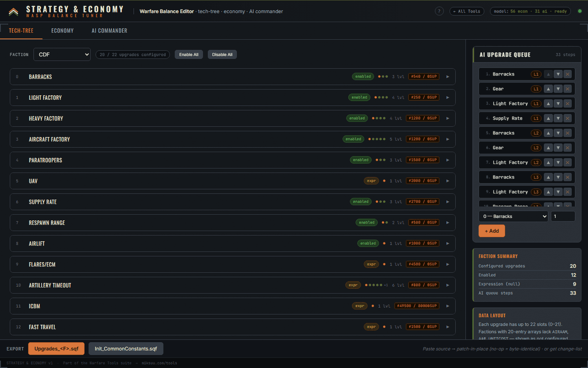Screen dimensions: 588x368
Task: Click the miksuu.com/tools footer link
Action: (159, 363)
